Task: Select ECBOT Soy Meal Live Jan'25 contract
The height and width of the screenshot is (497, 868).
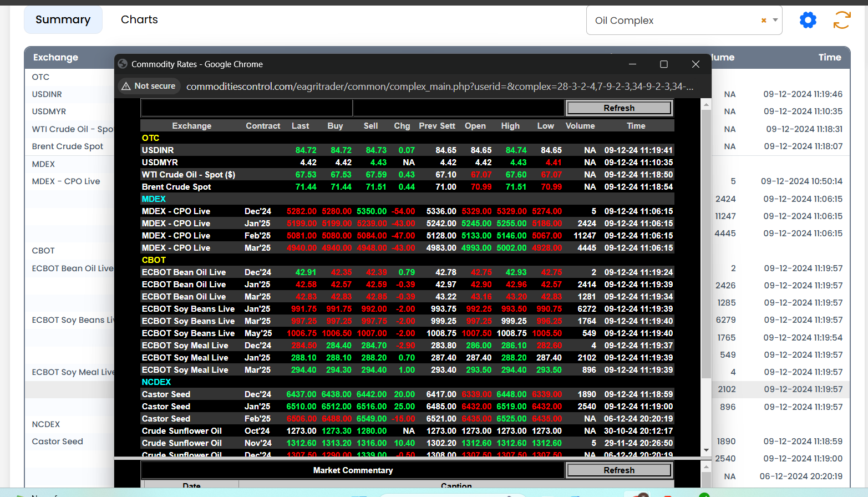Action: (407, 358)
